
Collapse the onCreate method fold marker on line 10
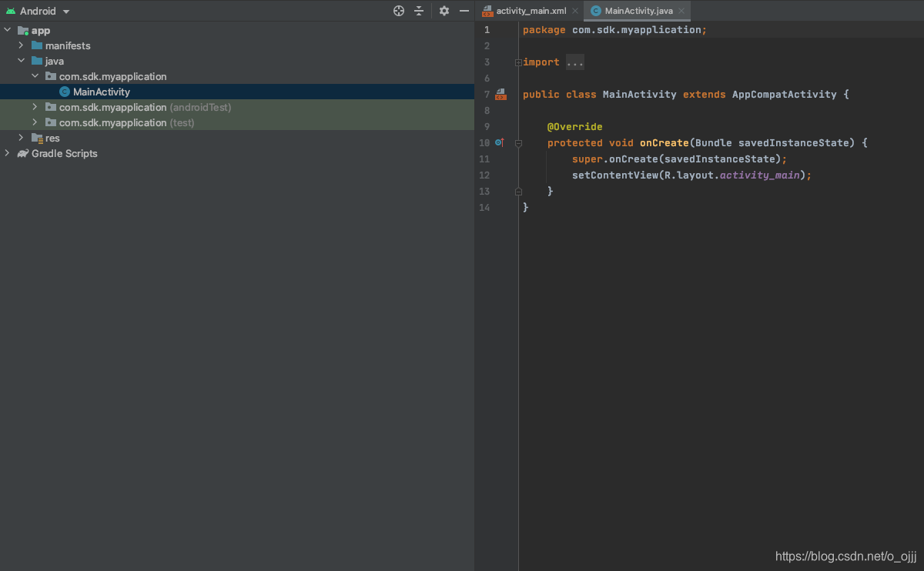(518, 143)
